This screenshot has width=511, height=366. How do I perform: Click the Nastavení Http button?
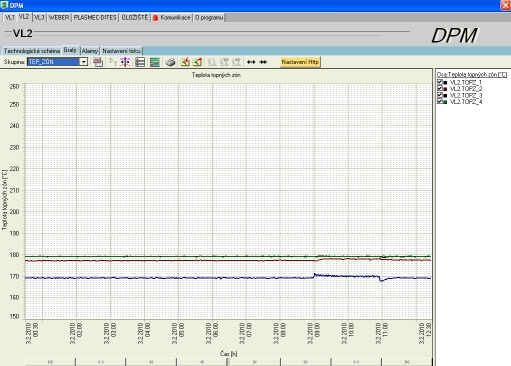tap(300, 62)
